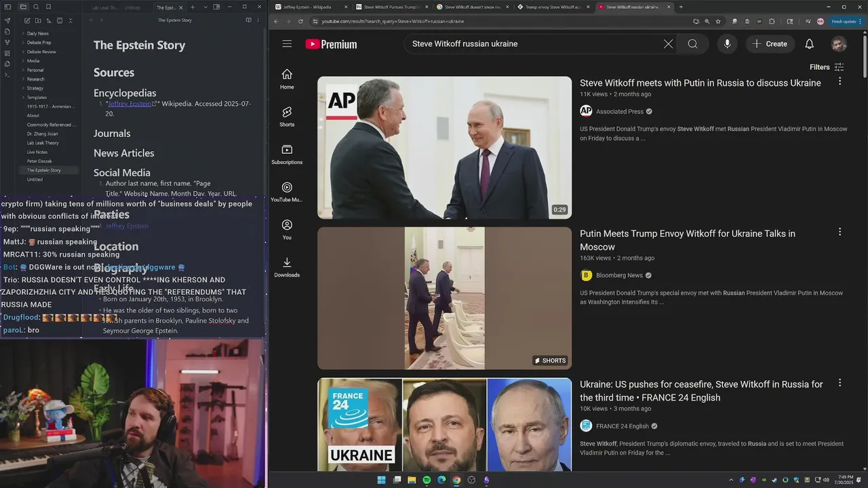Open options menu for FRANCE 24 Ukraine video

pos(840,382)
